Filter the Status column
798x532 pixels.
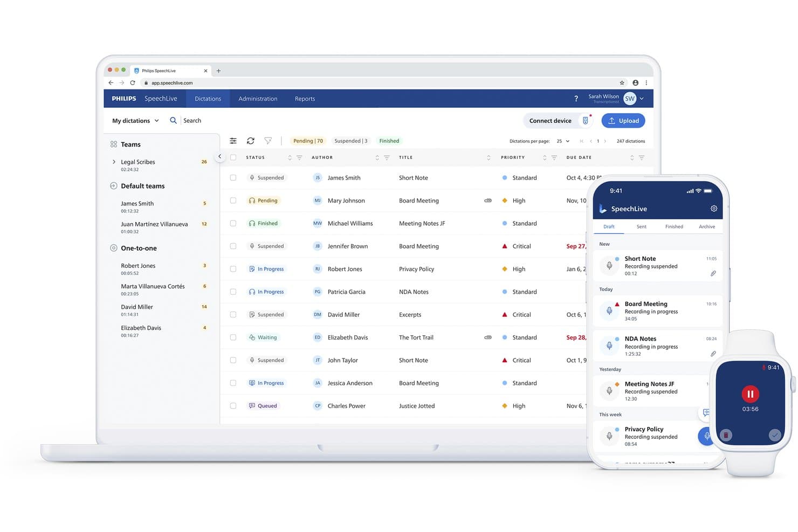coord(299,157)
